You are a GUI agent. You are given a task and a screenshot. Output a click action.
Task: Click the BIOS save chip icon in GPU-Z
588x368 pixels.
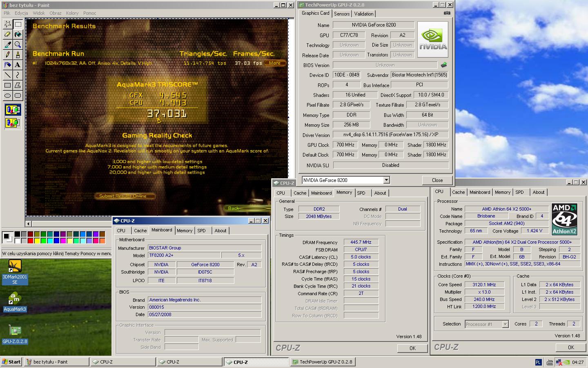(444, 65)
